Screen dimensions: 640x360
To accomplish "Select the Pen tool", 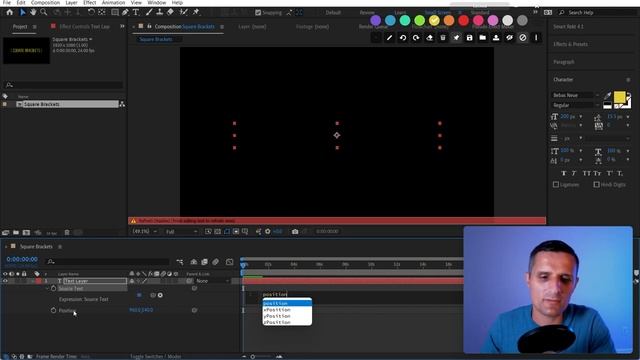I will 125,12.
